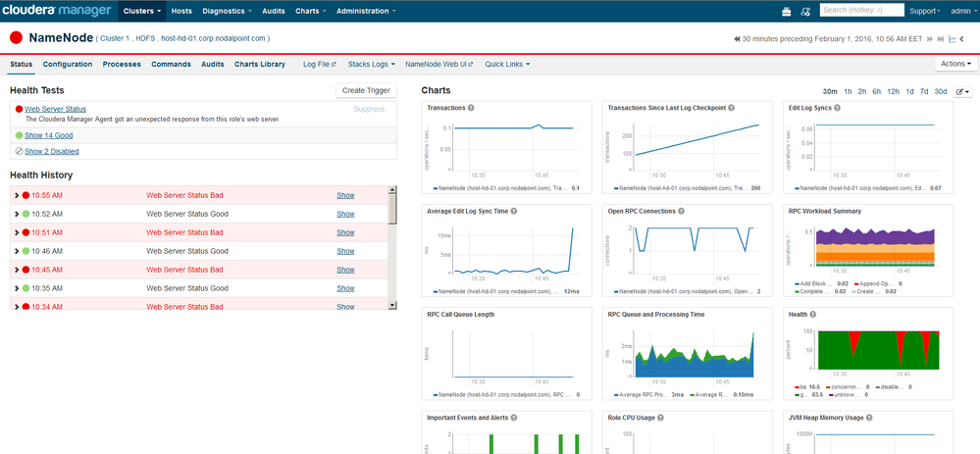Click help icon next to Transactions chart title

472,108
